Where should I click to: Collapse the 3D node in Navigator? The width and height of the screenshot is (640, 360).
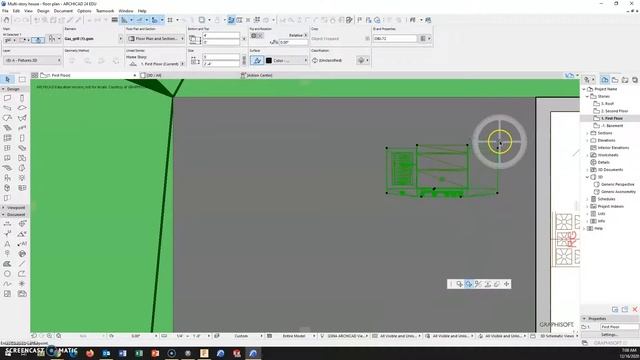pyautogui.click(x=588, y=177)
